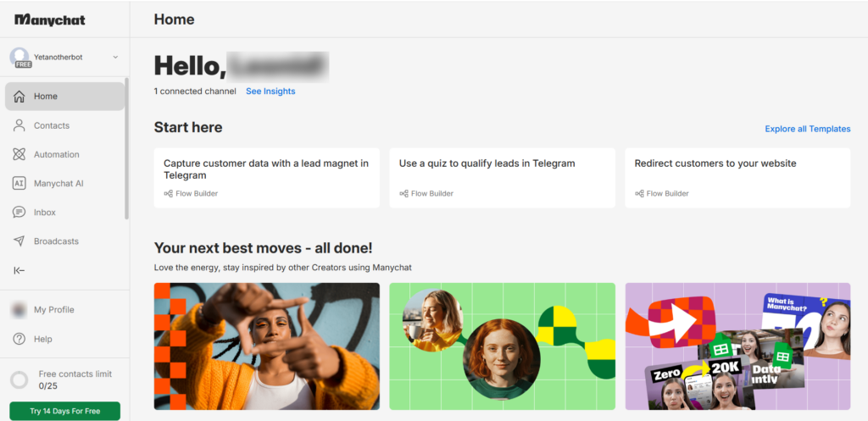Click the Help question mark icon
The width and height of the screenshot is (868, 421).
coord(19,339)
